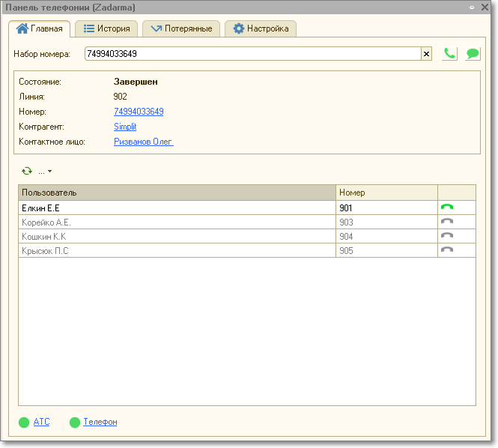The image size is (498, 448).
Task: Click handset icon for Кошкин К.К
Action: tap(447, 236)
